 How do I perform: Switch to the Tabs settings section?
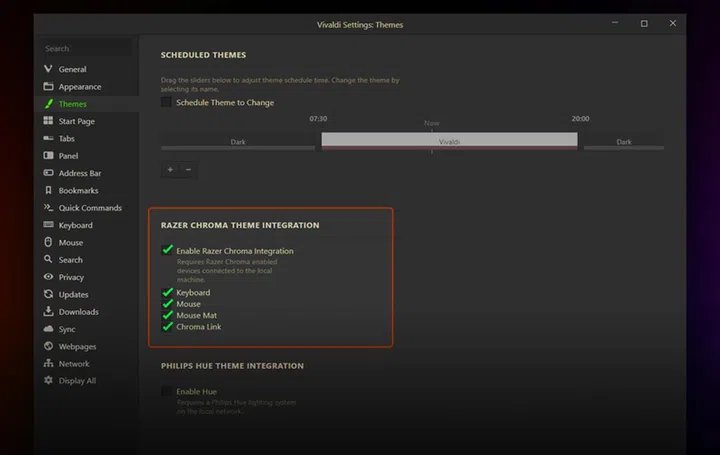click(66, 139)
